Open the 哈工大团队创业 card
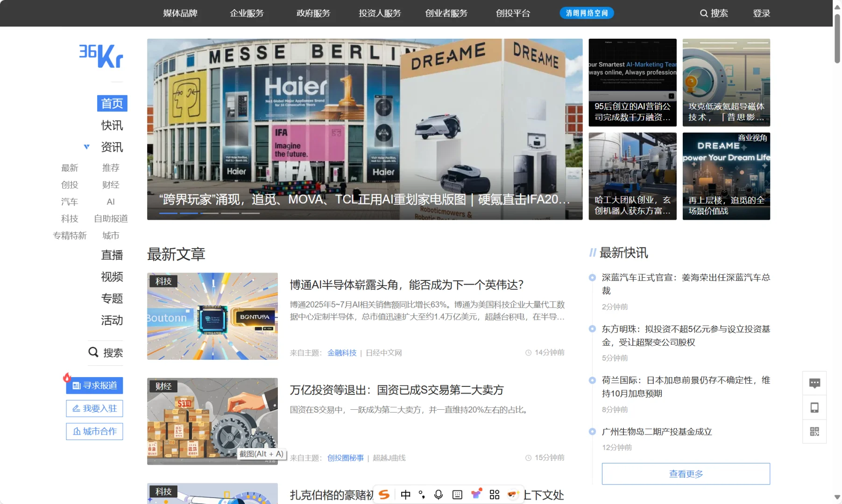Screen dimensions: 842x504 tap(632, 176)
